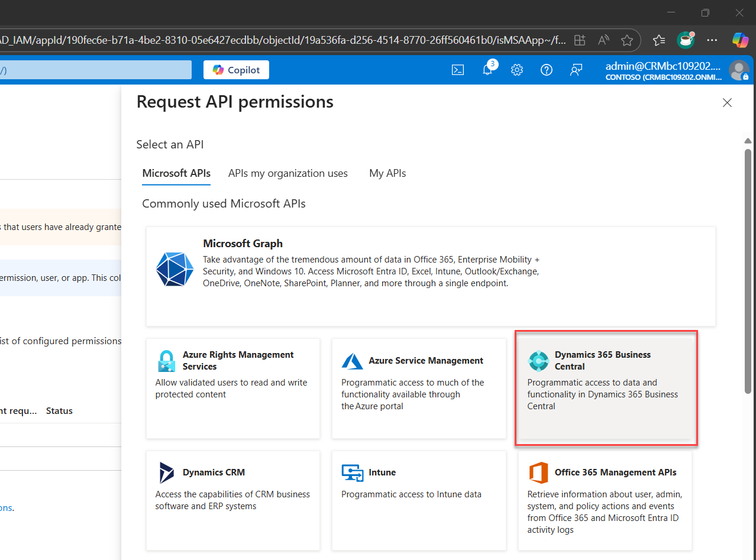Select the Microsoft Graph API card
The image size is (756, 560).
[431, 276]
